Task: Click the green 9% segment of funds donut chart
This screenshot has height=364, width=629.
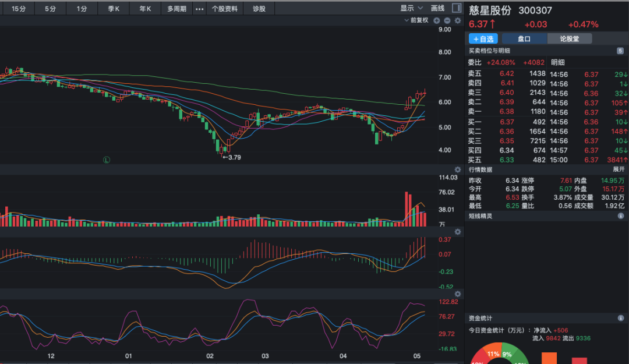Action: coord(508,354)
